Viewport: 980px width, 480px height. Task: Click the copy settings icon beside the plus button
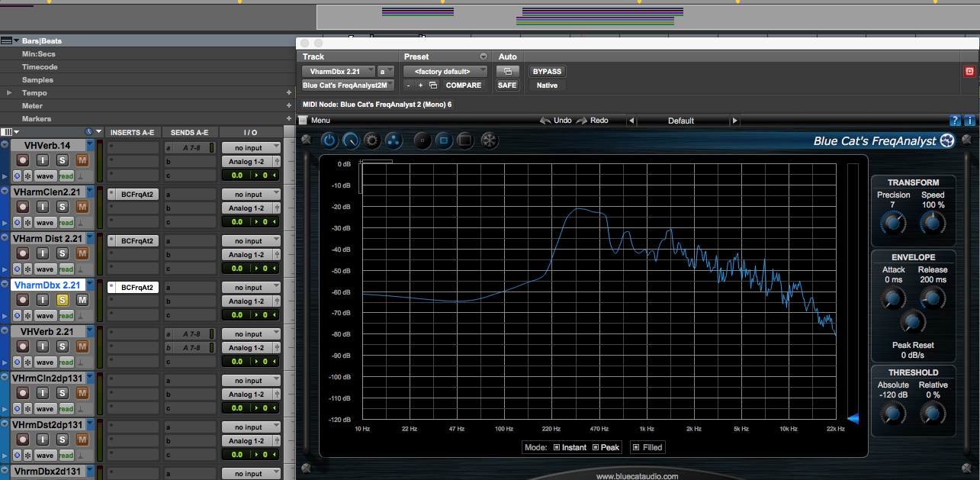coord(432,85)
